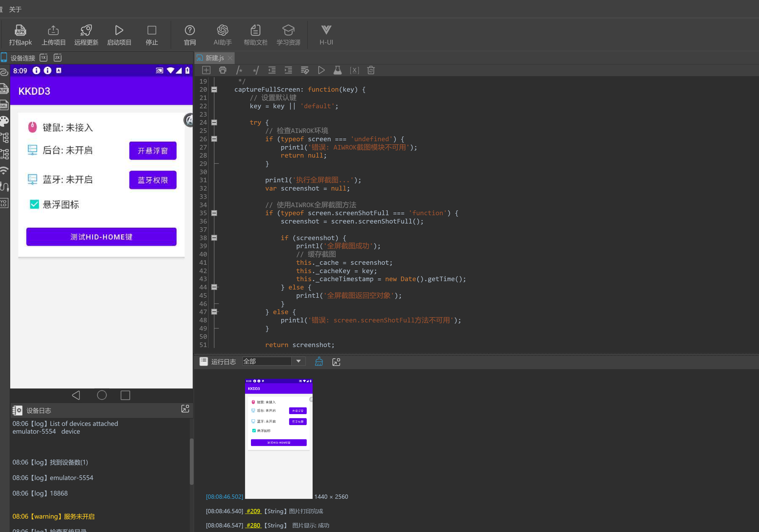Clear the run log with the broom icon
759x532 pixels.
click(319, 362)
